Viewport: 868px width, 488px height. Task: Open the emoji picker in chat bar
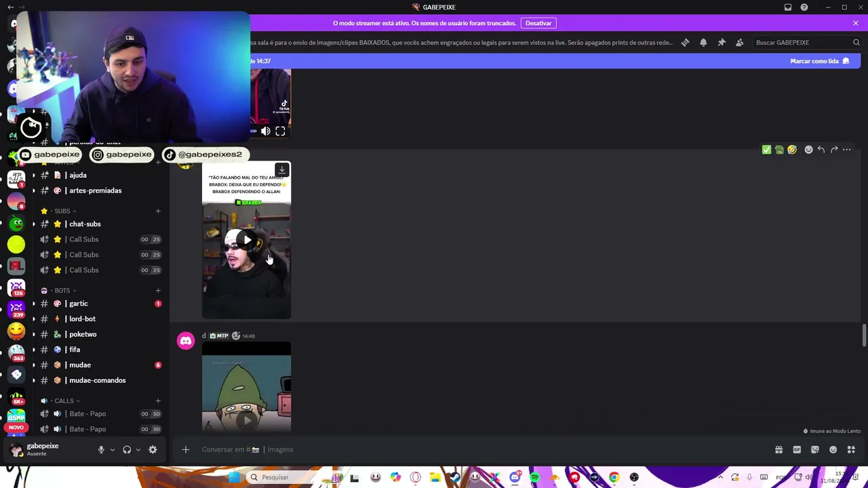tap(833, 449)
